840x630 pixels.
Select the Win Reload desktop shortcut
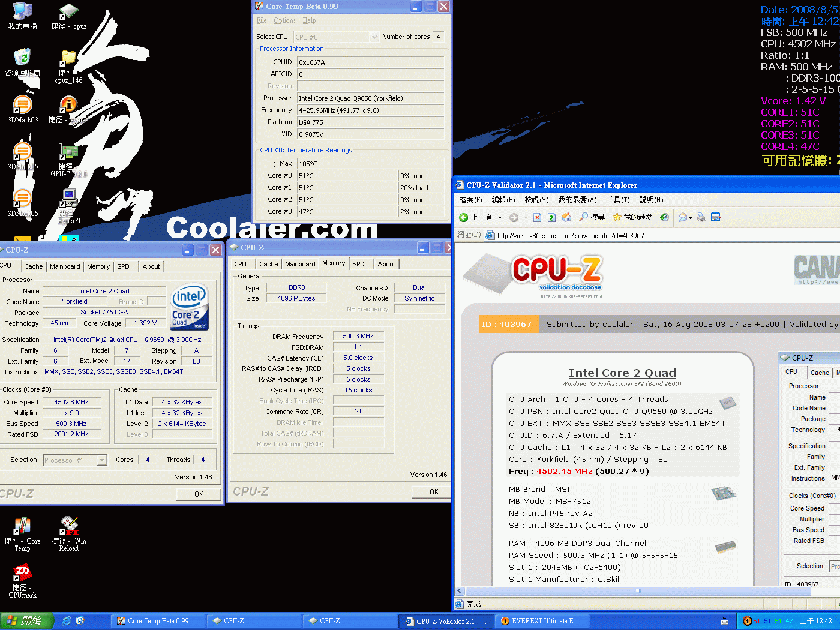click(x=69, y=534)
